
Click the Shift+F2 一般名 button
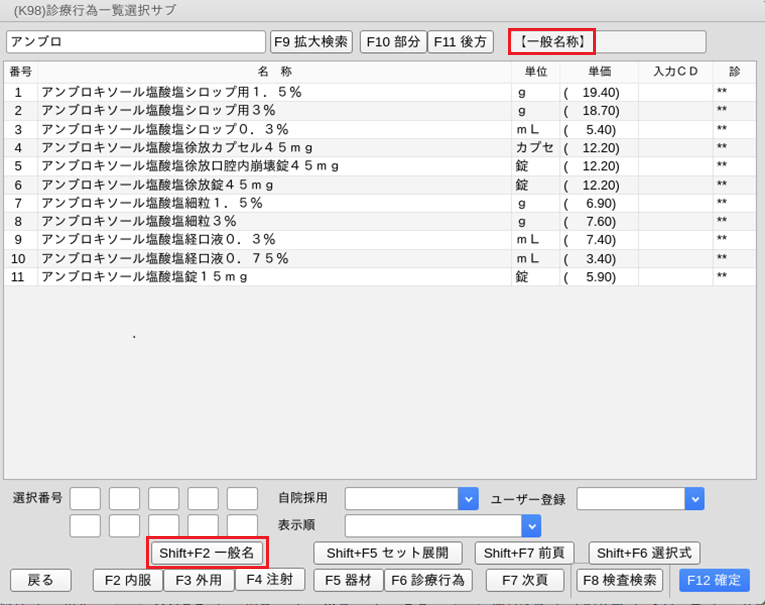click(207, 553)
